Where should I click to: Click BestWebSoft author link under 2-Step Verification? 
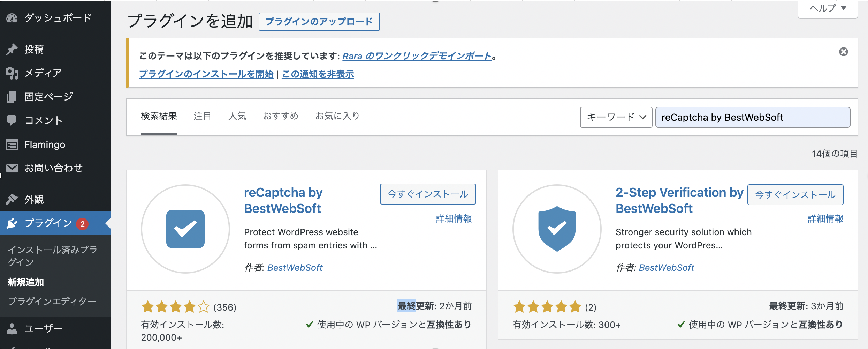click(x=667, y=268)
